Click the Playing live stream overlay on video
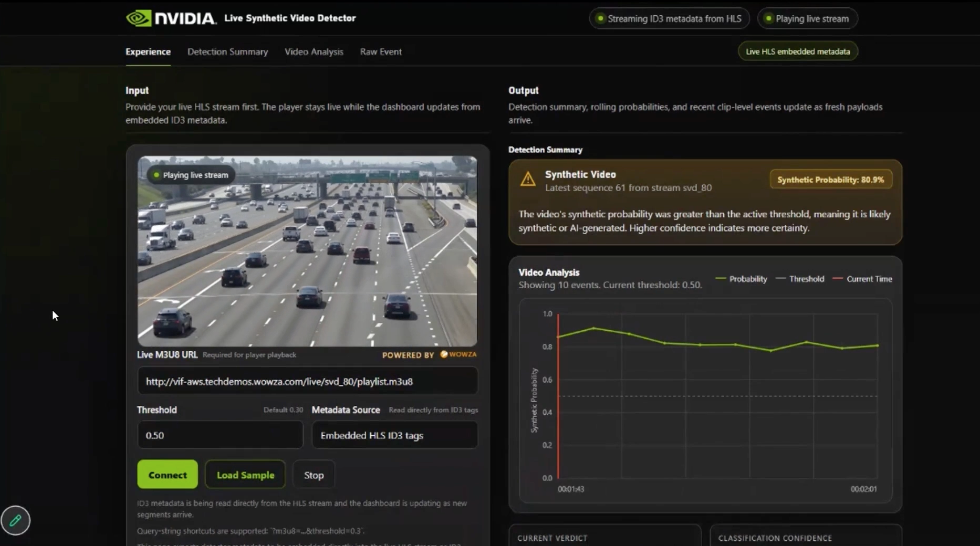 [191, 175]
